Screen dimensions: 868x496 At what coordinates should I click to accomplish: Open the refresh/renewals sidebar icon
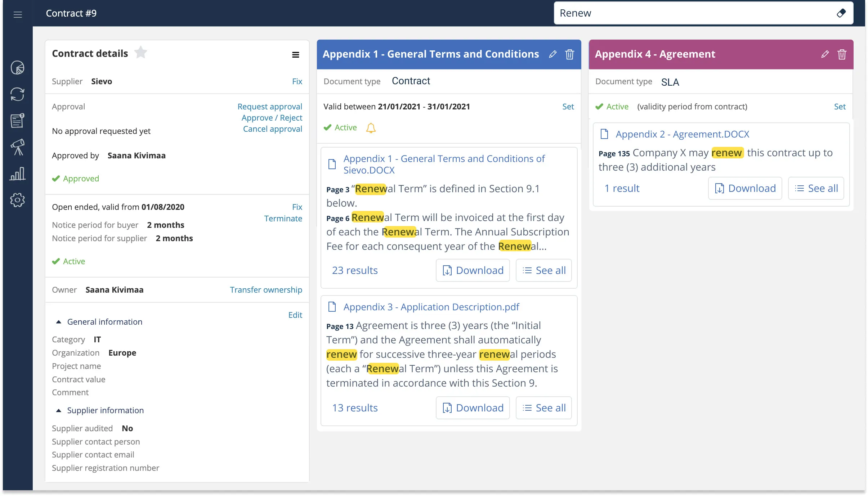(x=18, y=94)
